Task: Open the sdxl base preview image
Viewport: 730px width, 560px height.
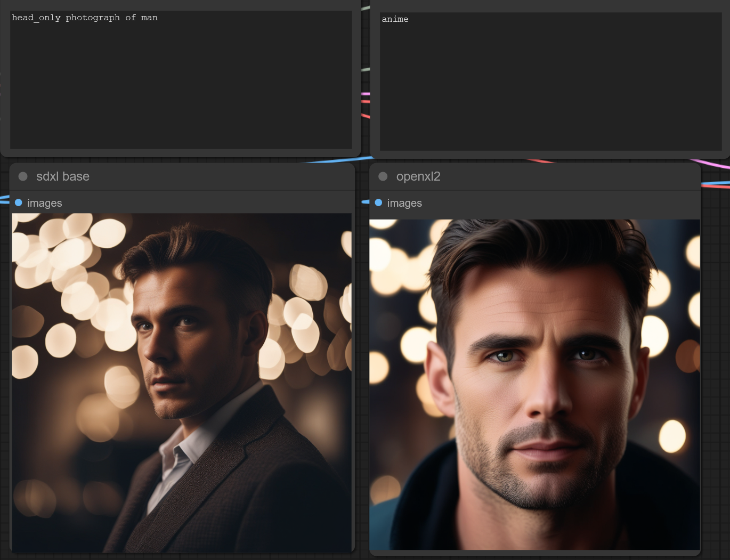Action: 181,383
